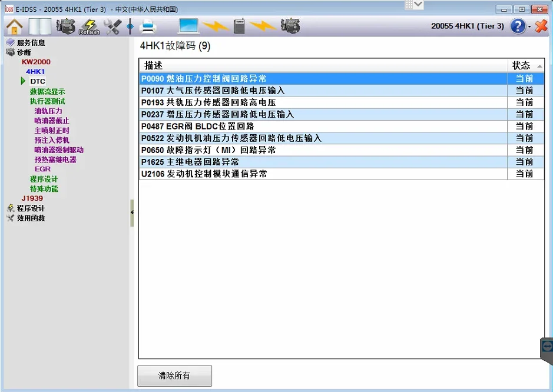Click the 清除所有 clear all button
Screen dimensions: 553x392
pos(174,376)
